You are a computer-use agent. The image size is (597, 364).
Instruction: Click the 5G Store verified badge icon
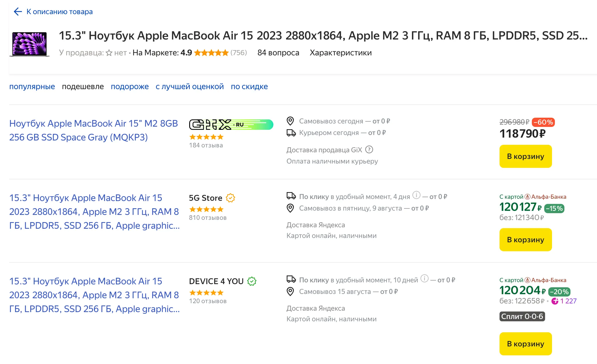tap(230, 198)
